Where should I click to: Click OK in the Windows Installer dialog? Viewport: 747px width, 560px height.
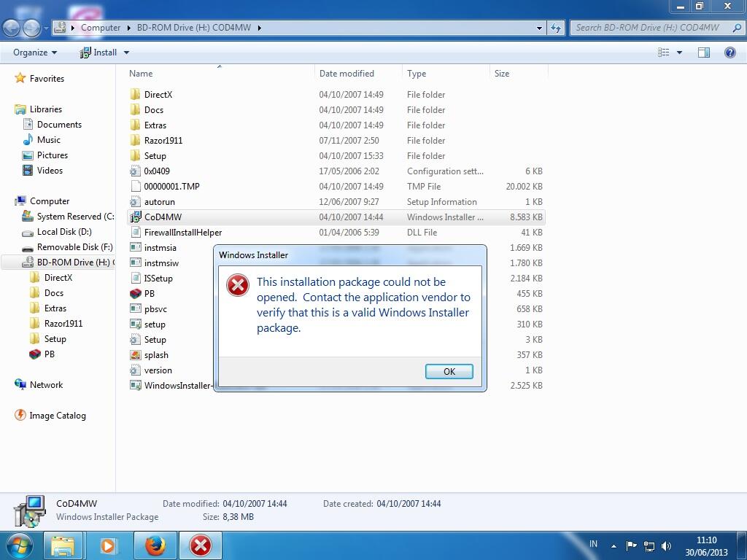click(x=449, y=371)
